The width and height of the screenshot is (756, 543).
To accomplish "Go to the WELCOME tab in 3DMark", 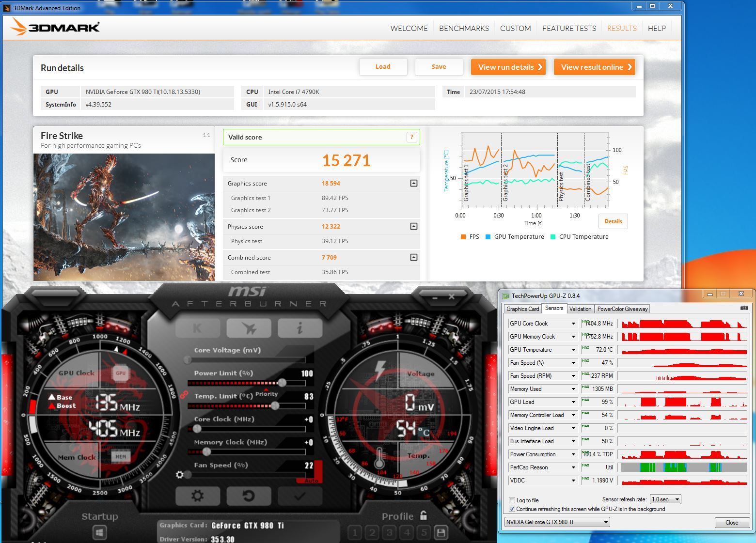I will [409, 29].
